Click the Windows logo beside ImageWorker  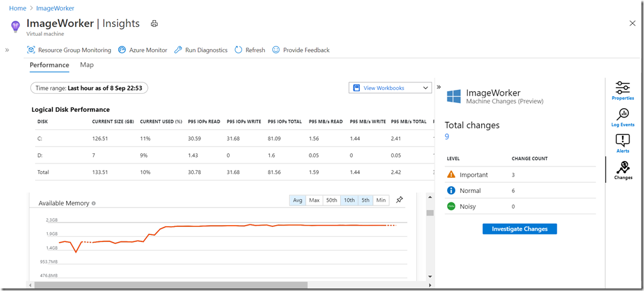pyautogui.click(x=454, y=97)
